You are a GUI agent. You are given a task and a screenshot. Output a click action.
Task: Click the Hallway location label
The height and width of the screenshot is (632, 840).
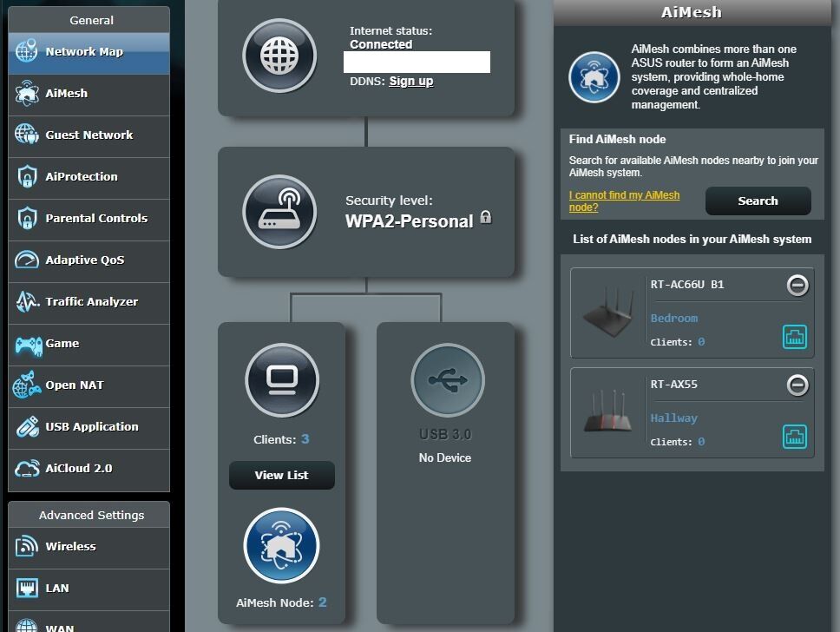point(674,418)
